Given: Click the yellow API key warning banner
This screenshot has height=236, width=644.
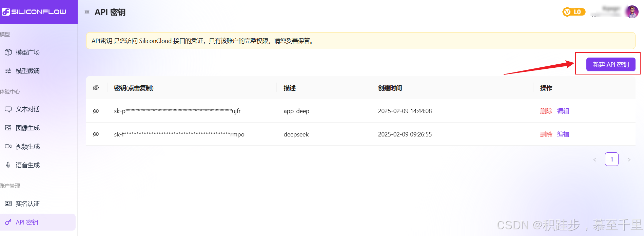Looking at the screenshot, I should (360, 41).
